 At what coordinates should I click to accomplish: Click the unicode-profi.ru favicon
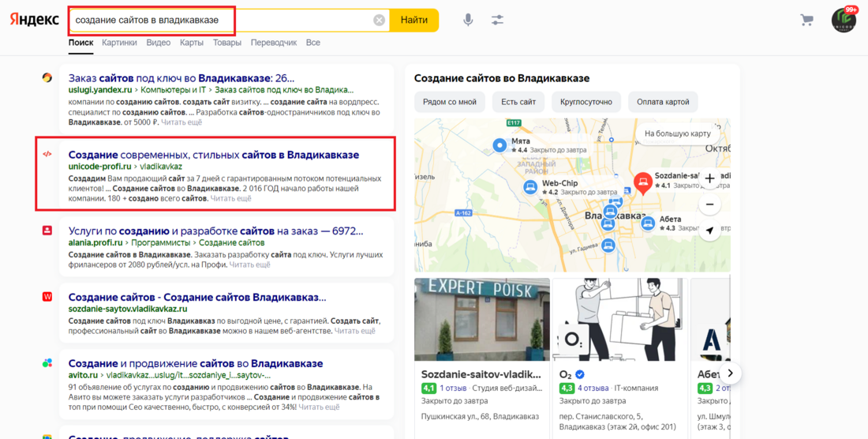tap(47, 155)
